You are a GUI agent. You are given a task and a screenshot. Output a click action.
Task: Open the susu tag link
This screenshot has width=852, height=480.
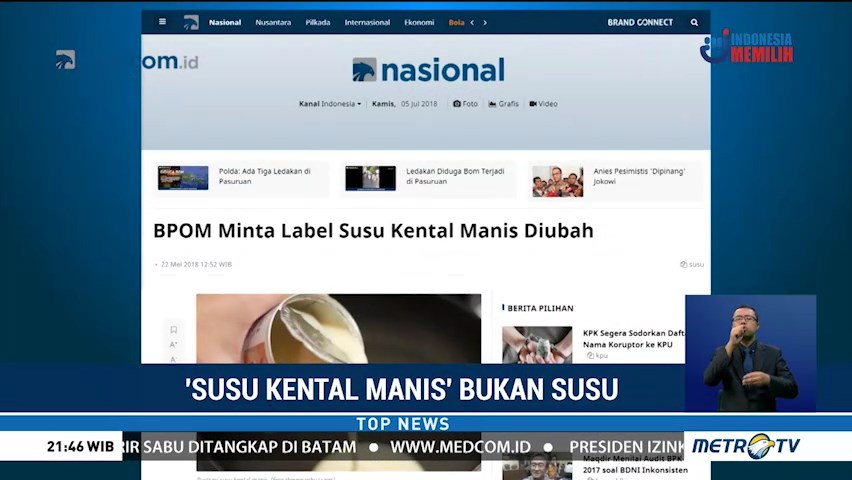point(692,265)
